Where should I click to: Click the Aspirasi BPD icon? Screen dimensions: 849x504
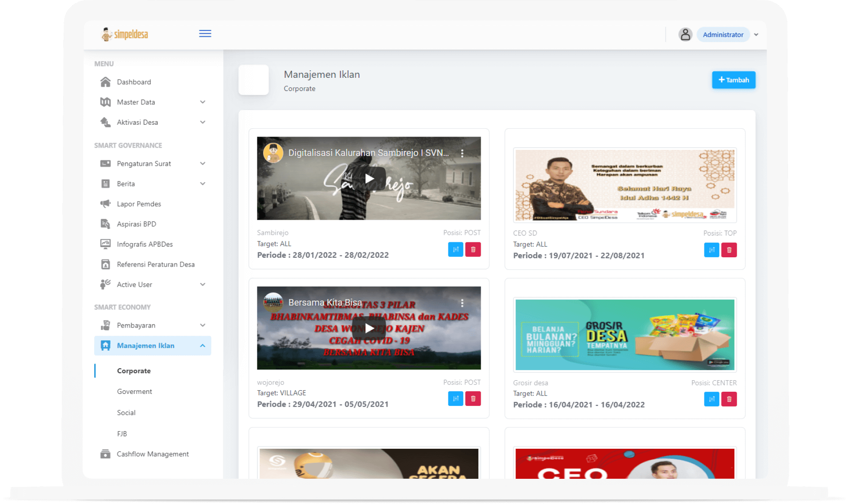(x=105, y=224)
